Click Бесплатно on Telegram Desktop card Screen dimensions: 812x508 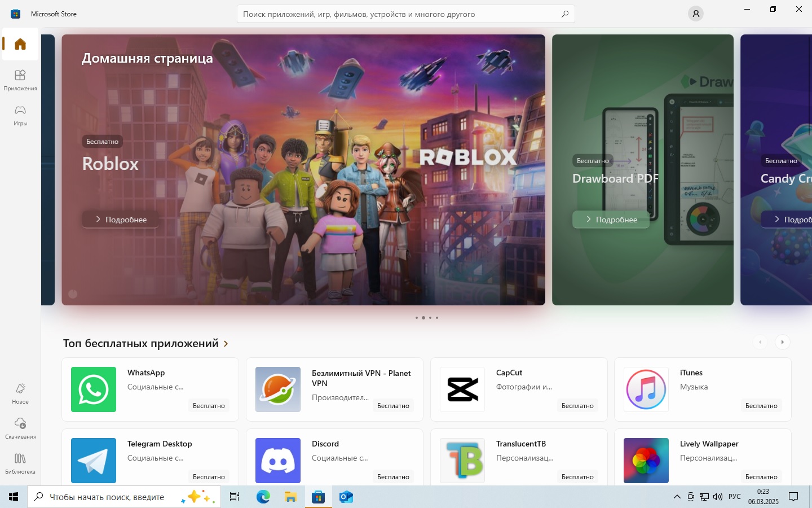click(209, 476)
